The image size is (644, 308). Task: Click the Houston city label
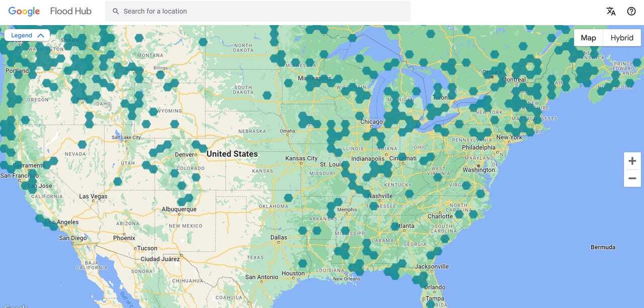(x=293, y=274)
